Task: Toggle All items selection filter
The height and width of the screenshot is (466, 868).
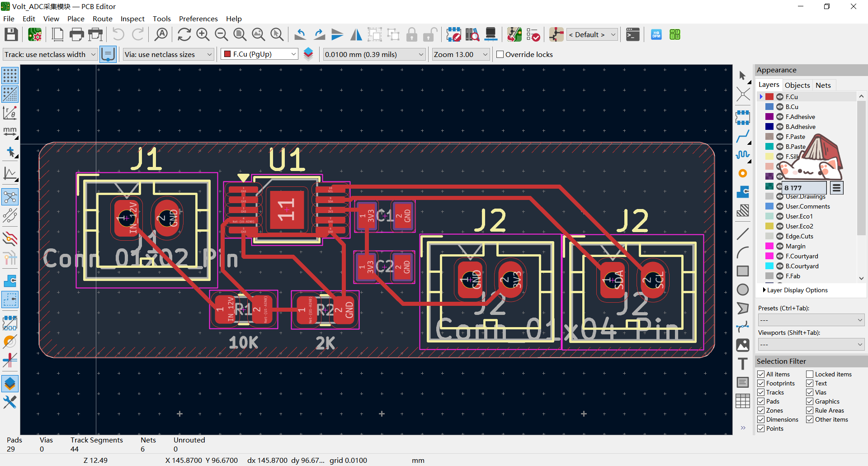Action: (x=761, y=374)
